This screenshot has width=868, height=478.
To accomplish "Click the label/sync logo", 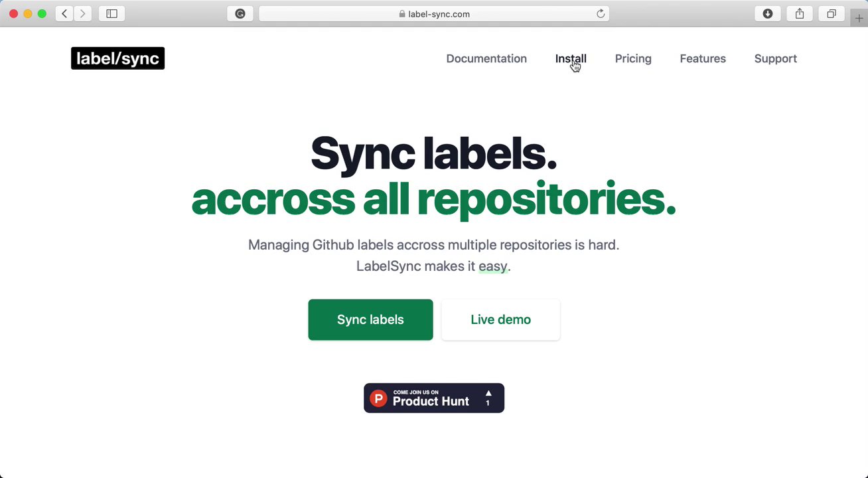I will pos(117,58).
